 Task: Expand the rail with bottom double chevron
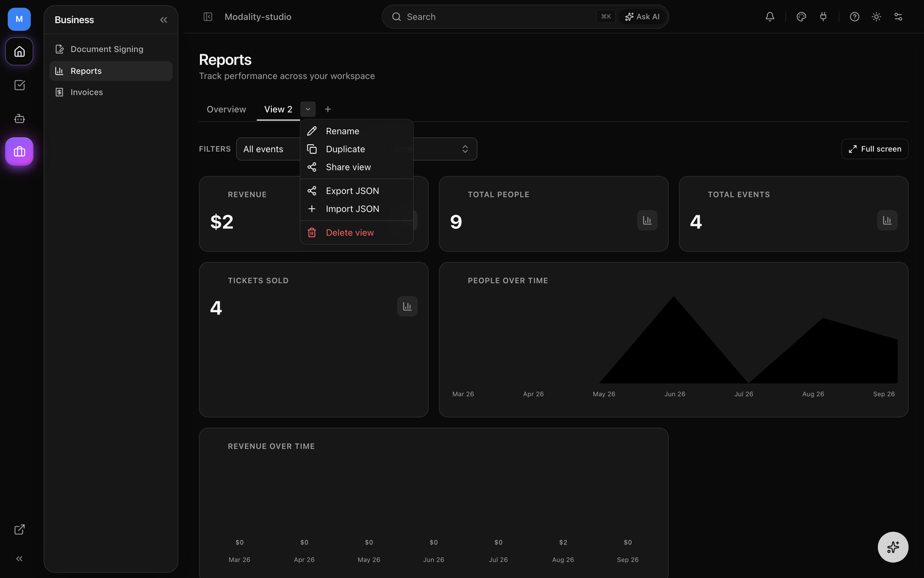pos(19,558)
